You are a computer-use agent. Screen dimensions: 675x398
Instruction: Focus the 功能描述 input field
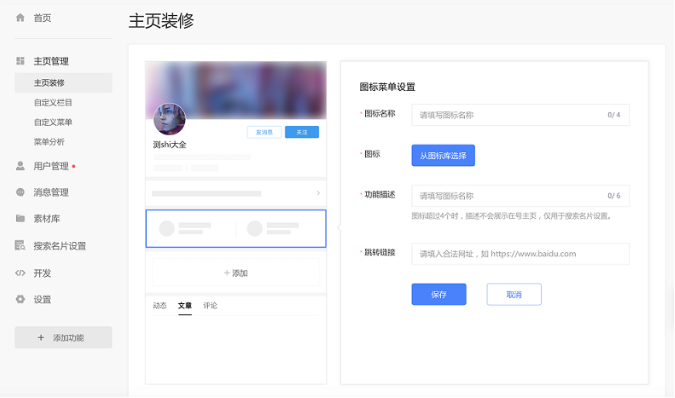coord(520,196)
